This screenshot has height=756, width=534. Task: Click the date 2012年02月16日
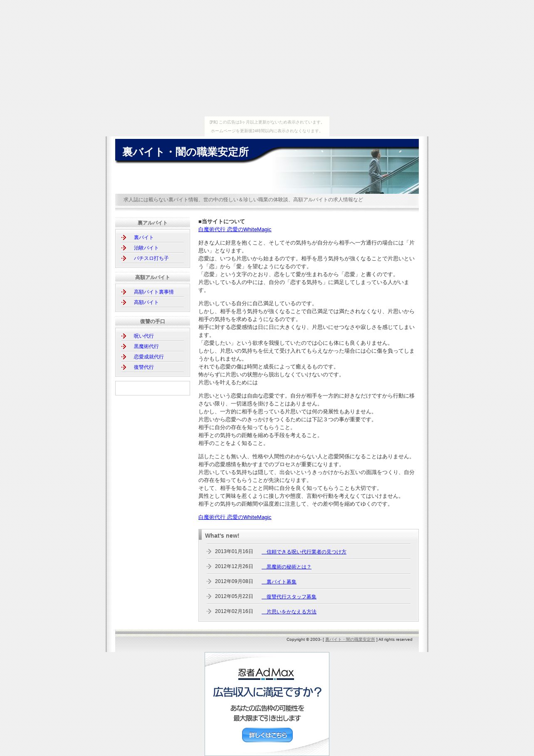coord(234,611)
